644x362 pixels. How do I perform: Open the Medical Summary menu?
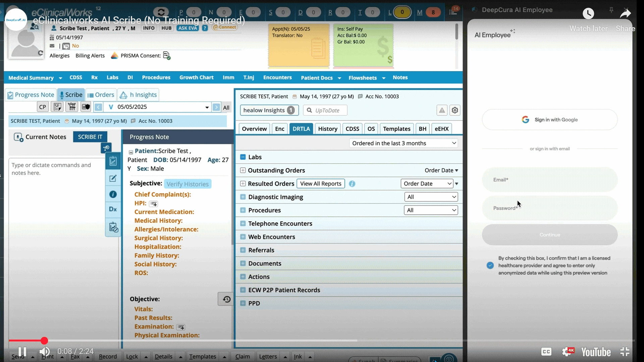click(35, 78)
